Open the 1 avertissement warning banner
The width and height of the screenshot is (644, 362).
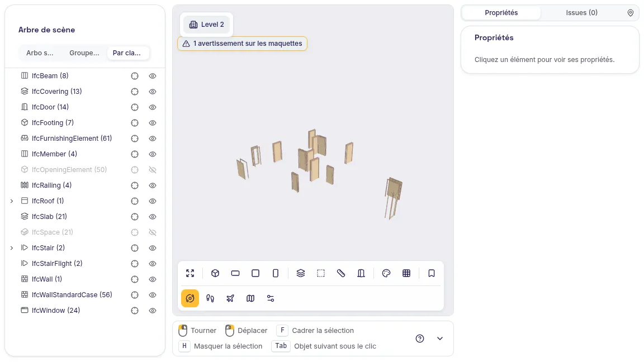(x=242, y=44)
